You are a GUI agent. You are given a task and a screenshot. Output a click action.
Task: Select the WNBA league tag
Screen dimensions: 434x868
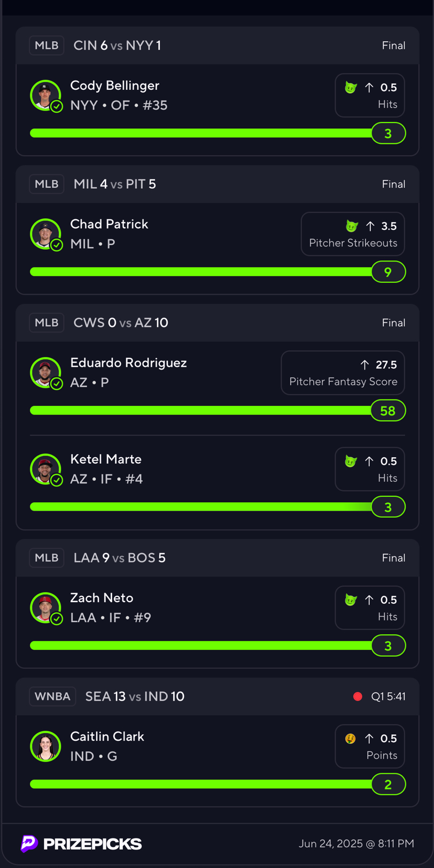pos(52,696)
